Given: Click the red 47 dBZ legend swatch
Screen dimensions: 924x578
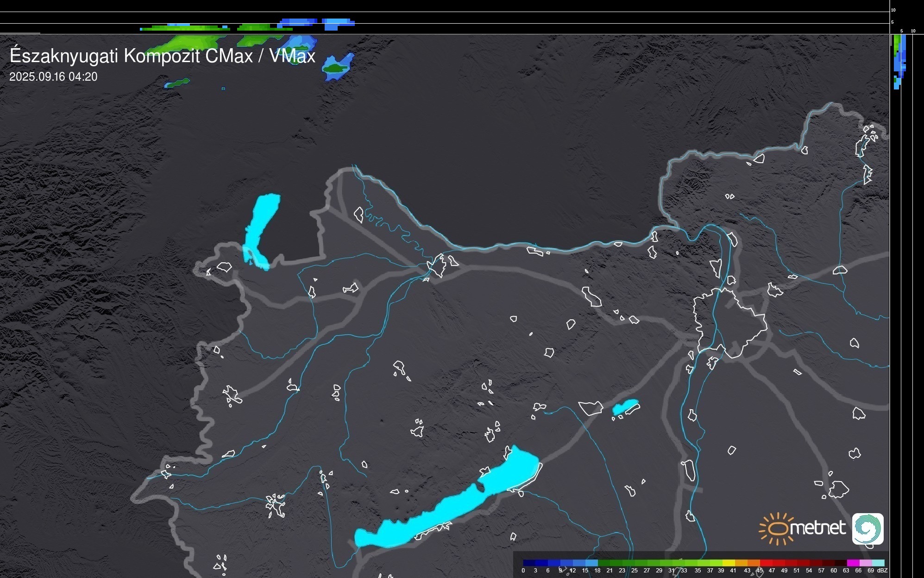Looking at the screenshot, I should (x=779, y=563).
